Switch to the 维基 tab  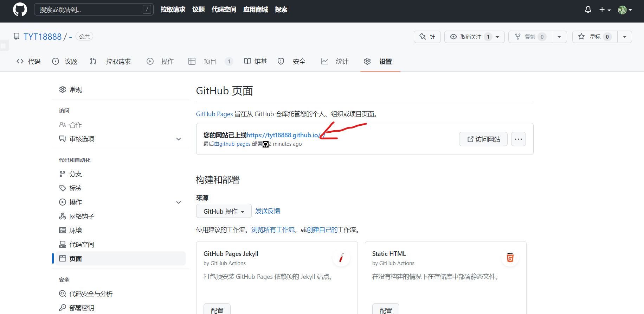coord(256,62)
